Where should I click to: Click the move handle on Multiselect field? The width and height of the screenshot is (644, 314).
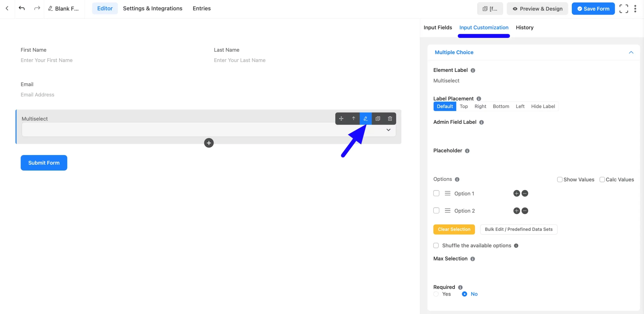341,119
